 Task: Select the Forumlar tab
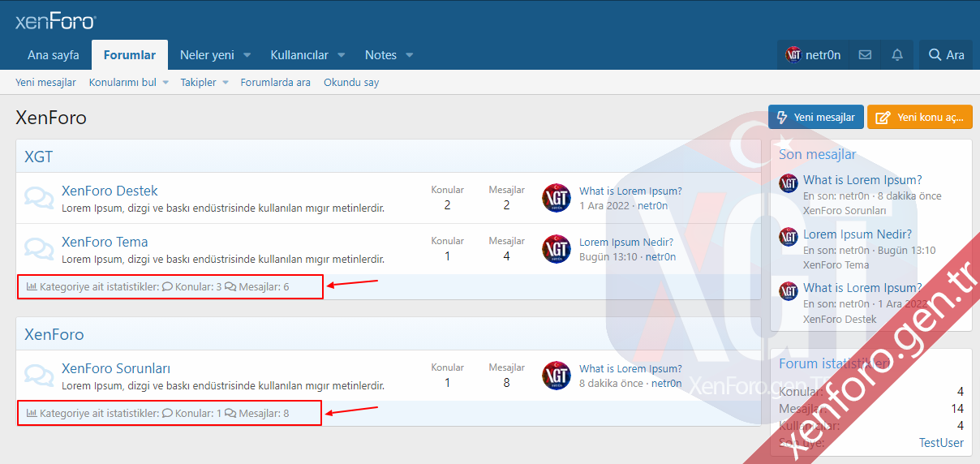click(x=130, y=55)
